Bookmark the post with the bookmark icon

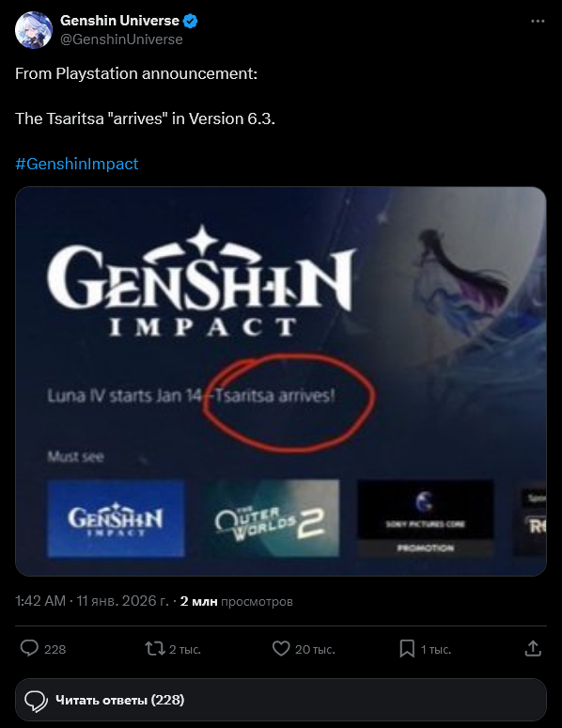click(x=407, y=649)
